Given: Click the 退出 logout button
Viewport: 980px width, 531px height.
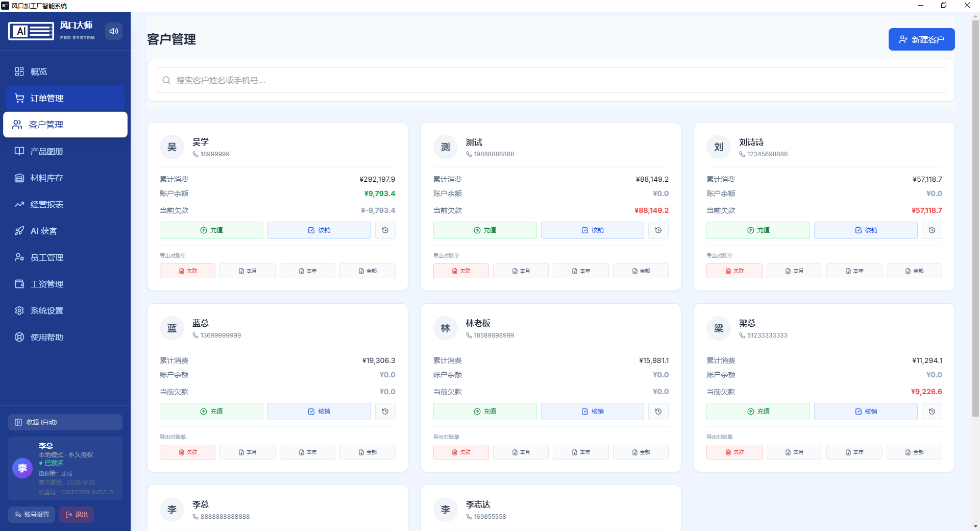Looking at the screenshot, I should tap(77, 515).
